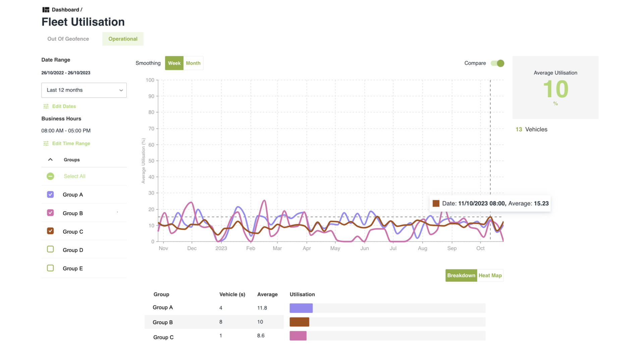
Task: Click the Edit Time Range sliders icon
Action: (46, 143)
